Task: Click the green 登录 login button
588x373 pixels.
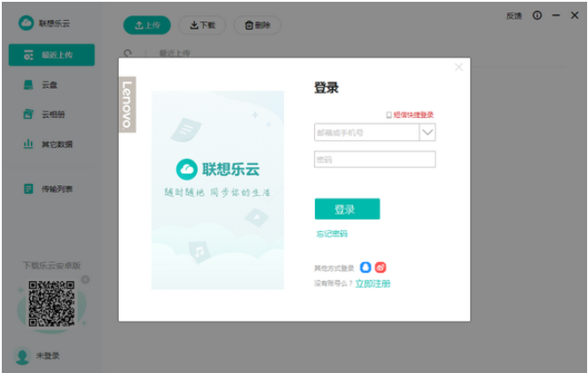Action: coord(348,209)
